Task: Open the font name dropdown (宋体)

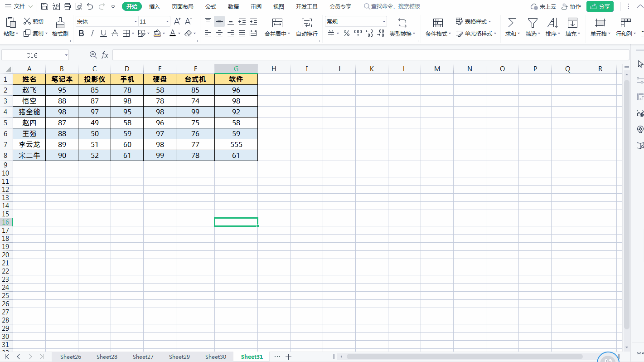Action: pyautogui.click(x=136, y=21)
